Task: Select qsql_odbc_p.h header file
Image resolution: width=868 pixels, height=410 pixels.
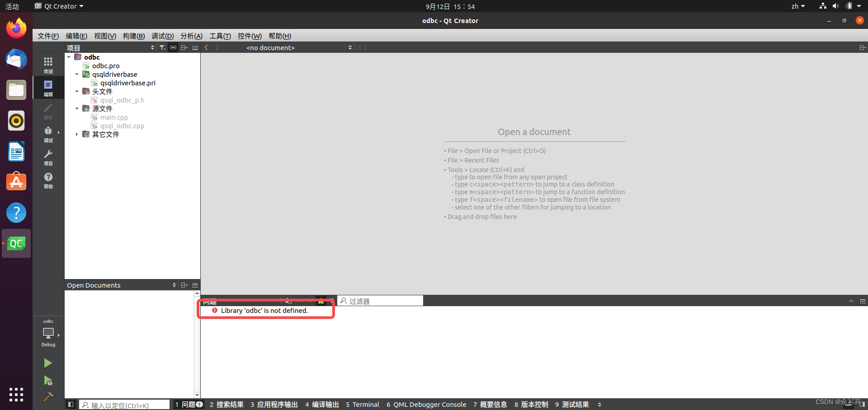Action: click(122, 100)
